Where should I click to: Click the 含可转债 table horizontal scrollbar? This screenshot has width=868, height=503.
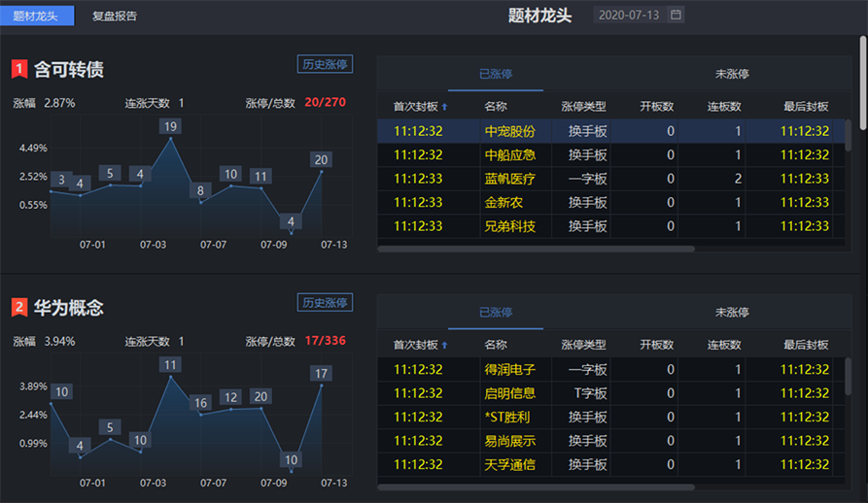coord(536,249)
